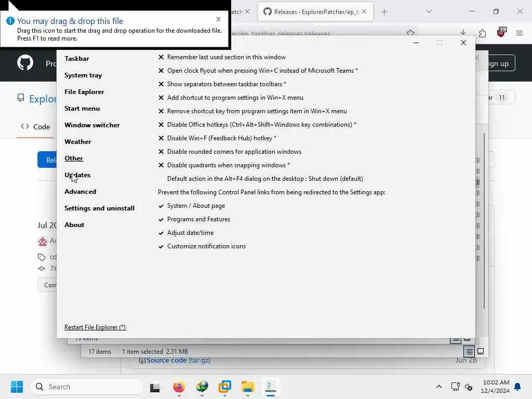The image size is (532, 399).
Task: Open Source code (tar.gz) link
Action: click(178, 361)
